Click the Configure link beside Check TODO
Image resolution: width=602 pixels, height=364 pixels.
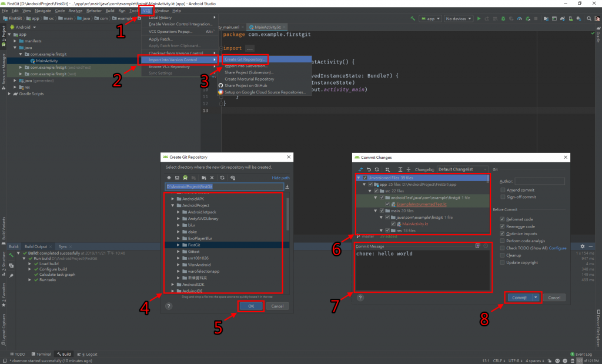[x=557, y=248]
